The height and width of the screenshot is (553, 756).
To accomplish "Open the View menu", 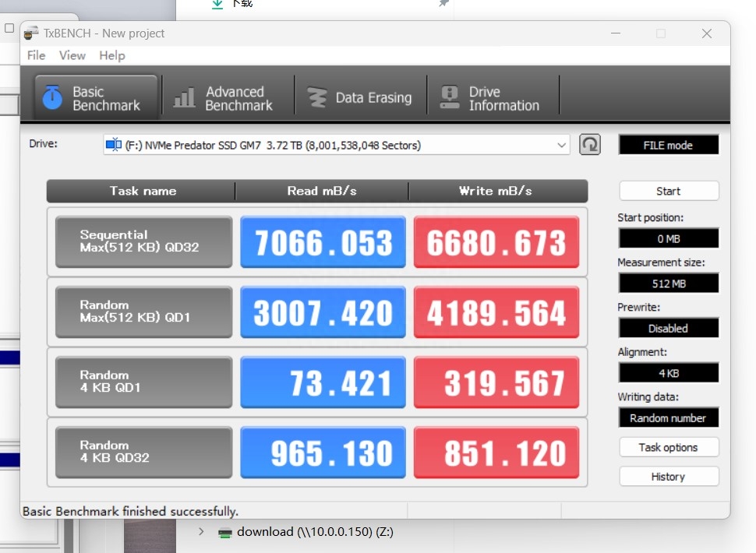I will click(x=72, y=55).
